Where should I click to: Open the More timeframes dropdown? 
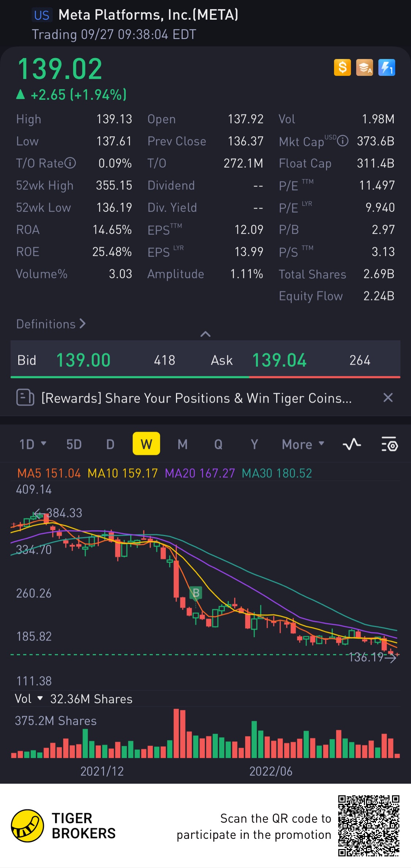click(303, 444)
